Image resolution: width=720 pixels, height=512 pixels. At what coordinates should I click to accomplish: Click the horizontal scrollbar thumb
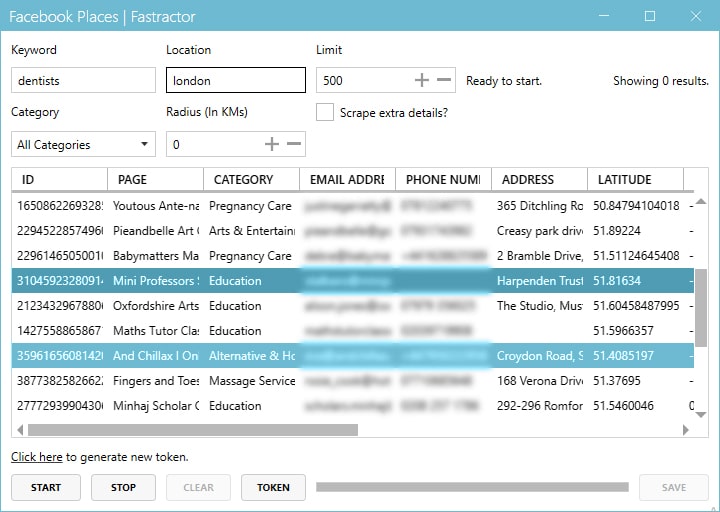coord(193,430)
